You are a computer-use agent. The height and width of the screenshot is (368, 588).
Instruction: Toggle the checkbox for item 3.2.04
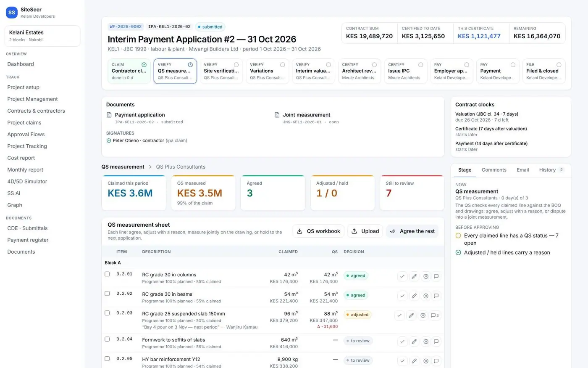[107, 339]
